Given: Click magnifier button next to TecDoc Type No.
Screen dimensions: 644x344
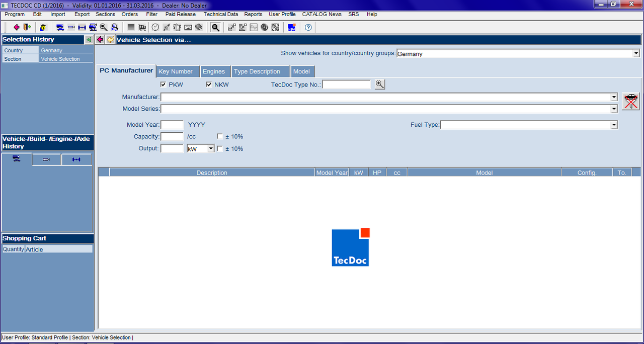Looking at the screenshot, I should (380, 84).
